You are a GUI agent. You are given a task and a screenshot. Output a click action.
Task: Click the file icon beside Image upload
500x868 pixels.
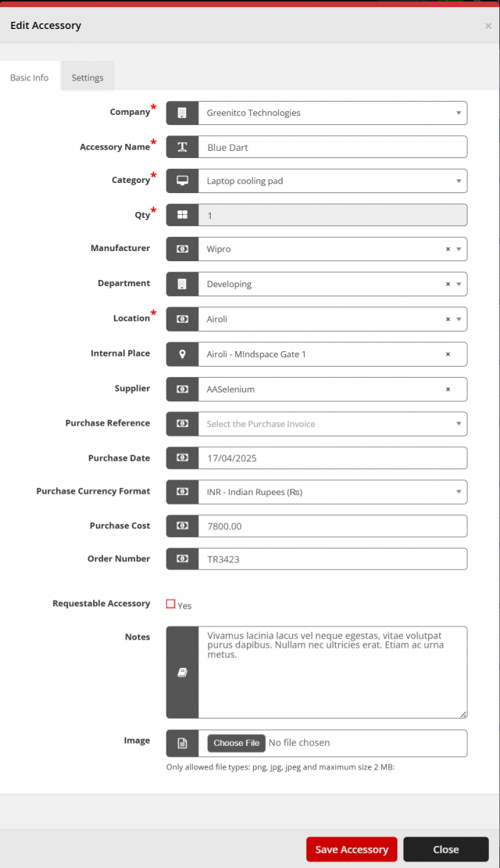point(182,744)
